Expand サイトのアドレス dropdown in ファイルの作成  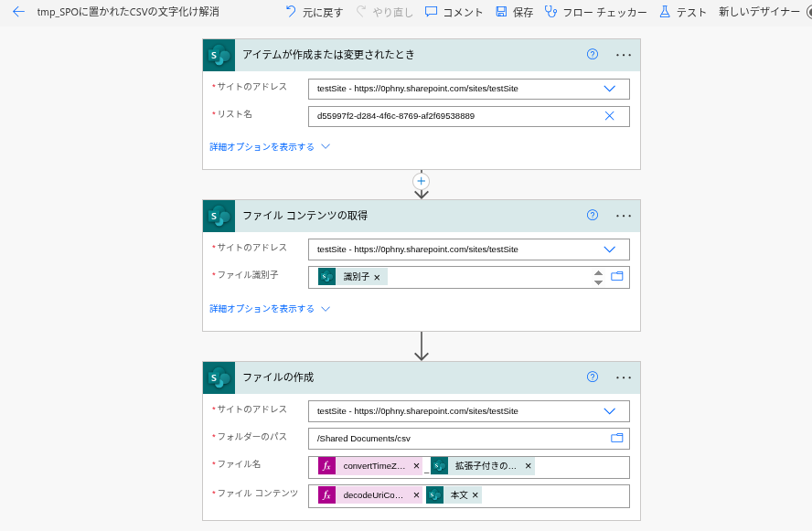(x=610, y=411)
